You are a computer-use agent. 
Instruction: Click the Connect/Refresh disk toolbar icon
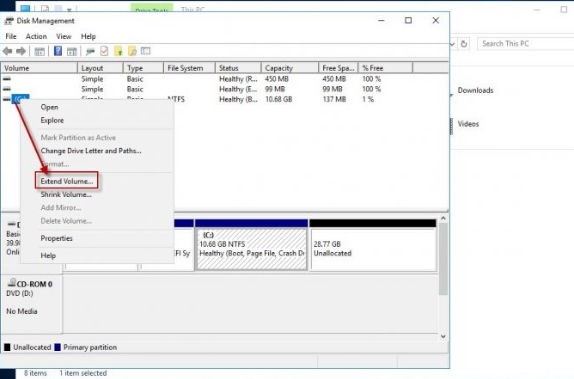90,51
